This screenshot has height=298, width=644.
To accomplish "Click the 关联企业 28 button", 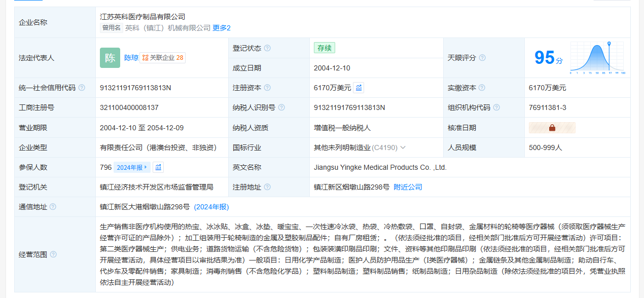I will click(x=163, y=58).
